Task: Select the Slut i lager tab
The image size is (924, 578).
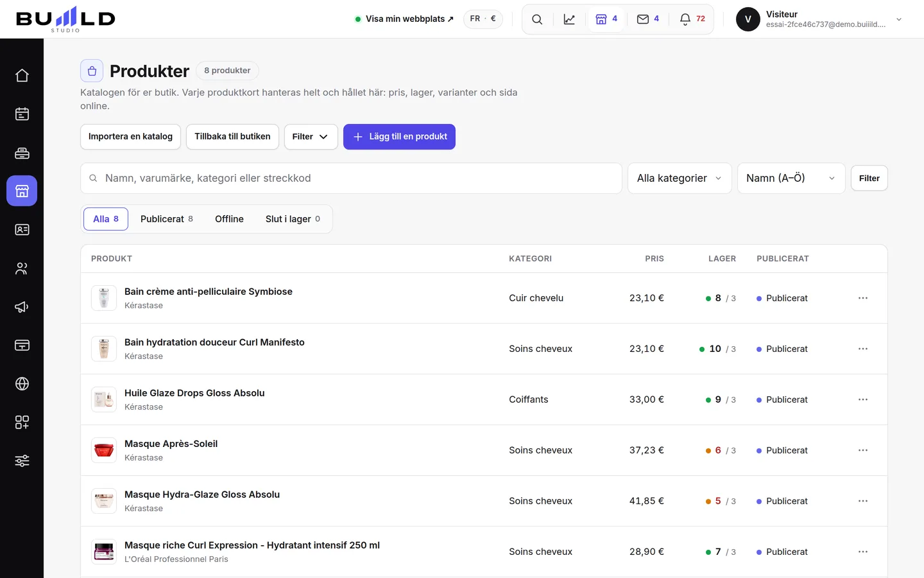Action: point(293,219)
